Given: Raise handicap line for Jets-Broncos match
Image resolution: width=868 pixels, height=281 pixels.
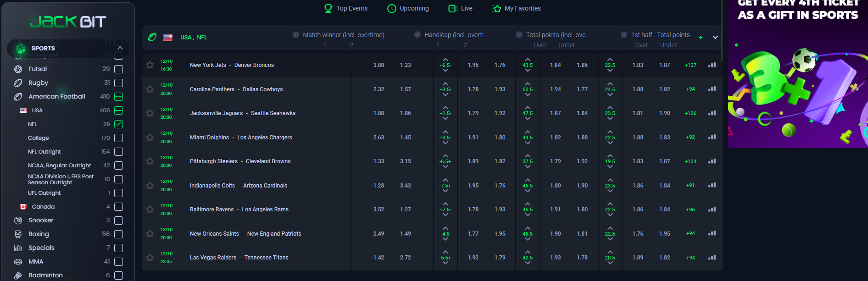Looking at the screenshot, I should 445,60.
